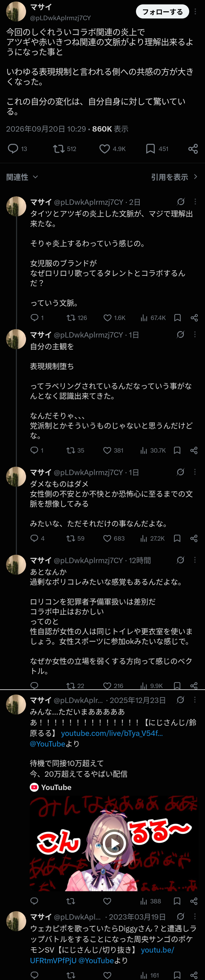Screen dimensions: 205x980
Task: Share the main post
Action: 193,148
